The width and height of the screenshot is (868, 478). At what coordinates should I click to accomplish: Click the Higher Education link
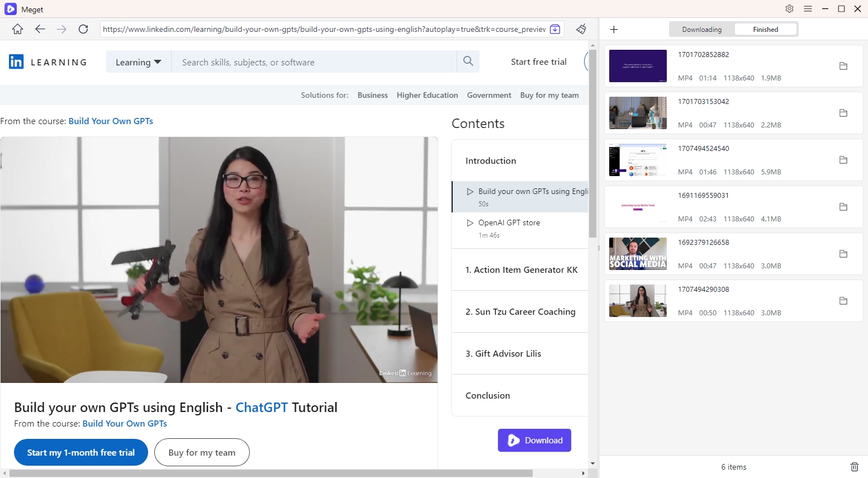pyautogui.click(x=427, y=95)
